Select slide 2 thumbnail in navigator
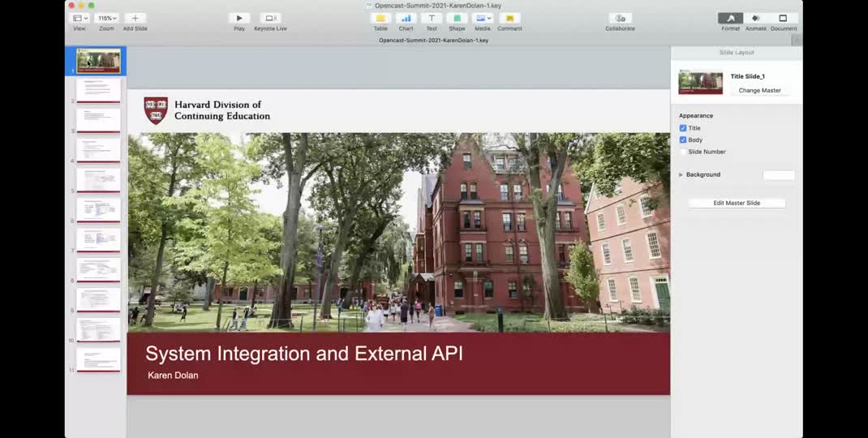The height and width of the screenshot is (438, 868). 98,90
